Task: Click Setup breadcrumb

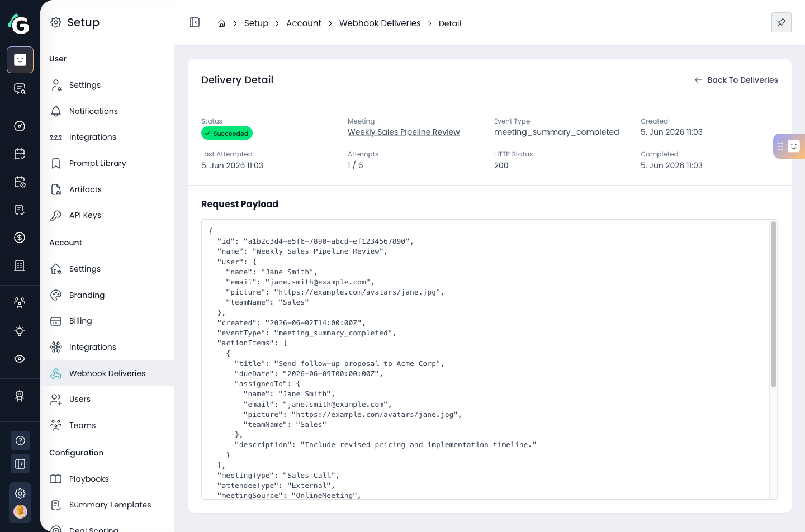Action: coord(256,23)
